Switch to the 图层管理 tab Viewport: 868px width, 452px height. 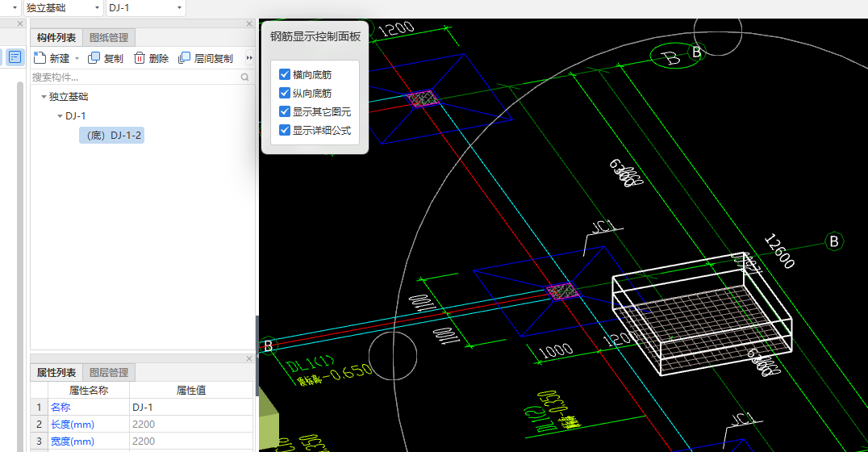(109, 373)
